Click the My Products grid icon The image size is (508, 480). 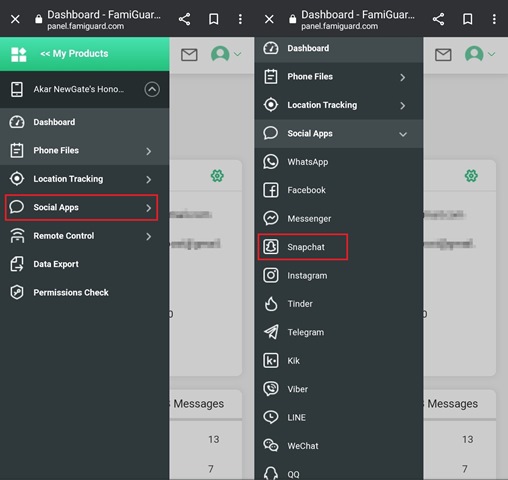pos(19,54)
